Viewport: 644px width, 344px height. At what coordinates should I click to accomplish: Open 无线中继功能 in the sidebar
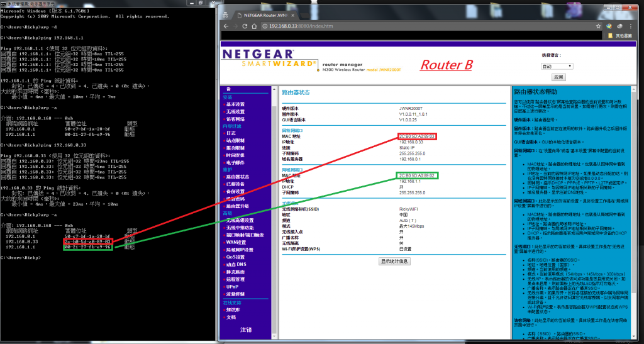click(238, 228)
